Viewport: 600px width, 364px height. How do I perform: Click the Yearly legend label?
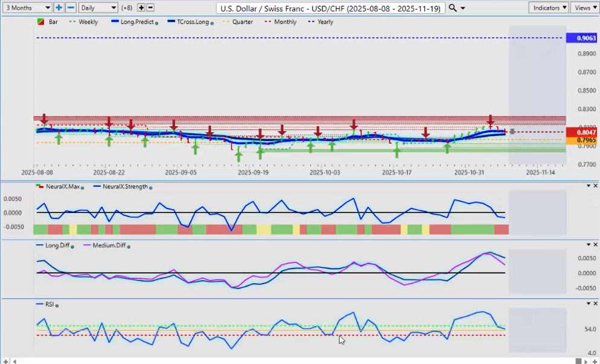tap(325, 22)
